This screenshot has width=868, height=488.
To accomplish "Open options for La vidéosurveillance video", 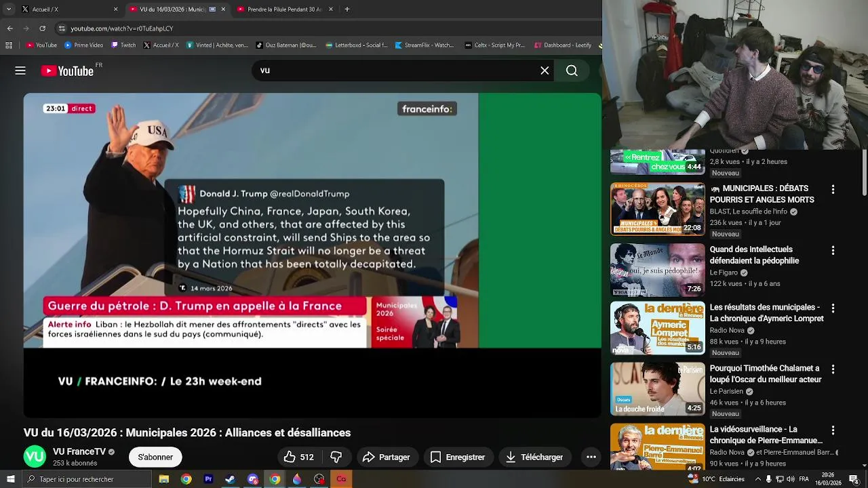I will [833, 431].
